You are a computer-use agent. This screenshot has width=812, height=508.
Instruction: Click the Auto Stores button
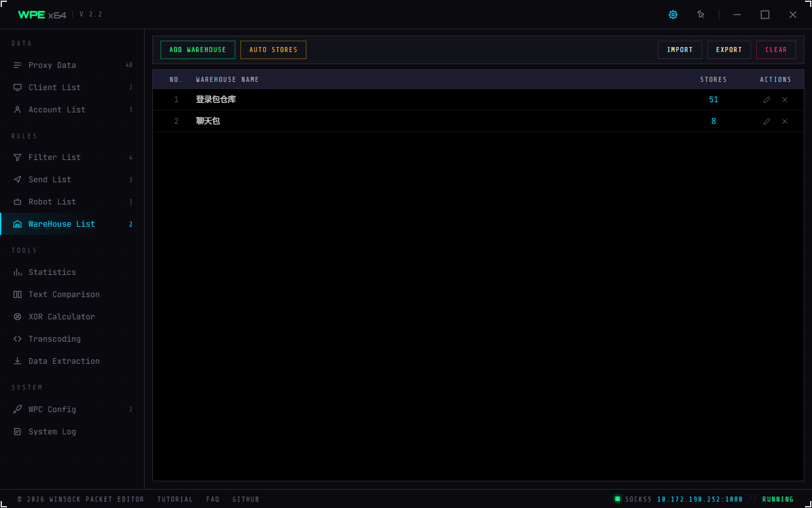273,50
